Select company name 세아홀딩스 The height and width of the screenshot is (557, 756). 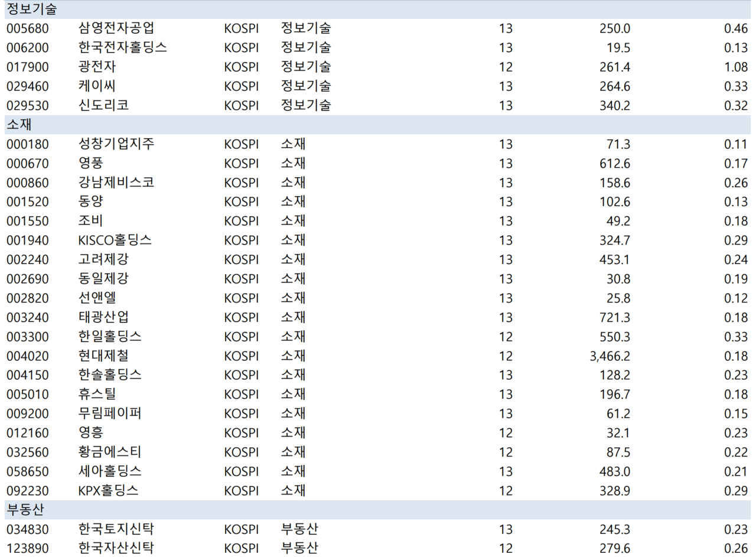pos(110,471)
